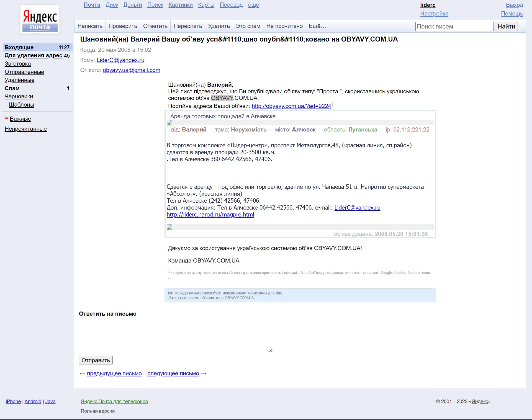This screenshot has width=532, height=420.
Task: Open the Диск service link
Action: [112, 5]
